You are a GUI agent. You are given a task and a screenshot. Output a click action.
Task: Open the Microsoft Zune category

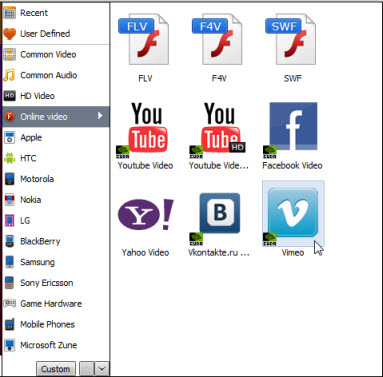(x=56, y=345)
